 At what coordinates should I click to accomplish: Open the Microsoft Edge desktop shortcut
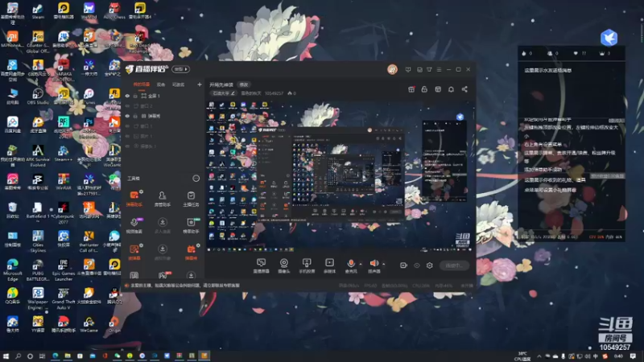pos(12,269)
